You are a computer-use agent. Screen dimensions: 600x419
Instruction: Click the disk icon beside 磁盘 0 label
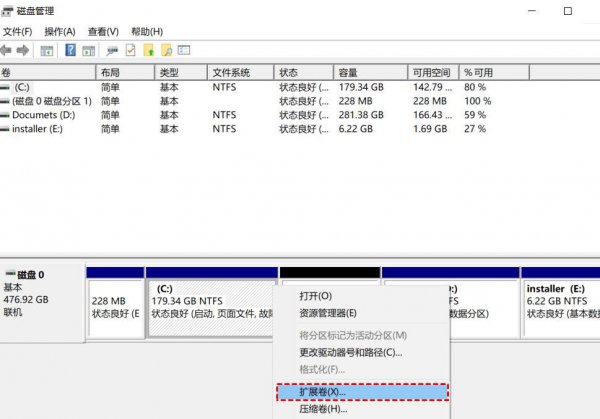10,274
